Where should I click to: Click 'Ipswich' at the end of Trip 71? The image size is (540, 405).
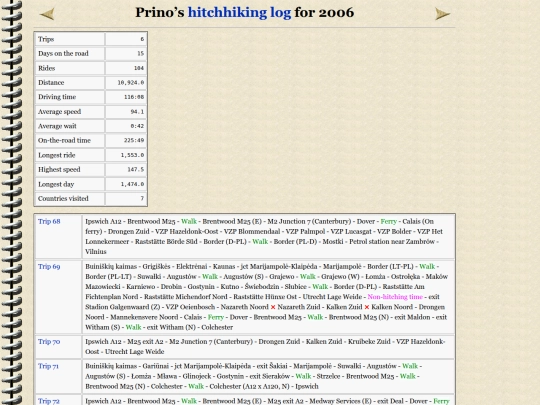pyautogui.click(x=307, y=386)
